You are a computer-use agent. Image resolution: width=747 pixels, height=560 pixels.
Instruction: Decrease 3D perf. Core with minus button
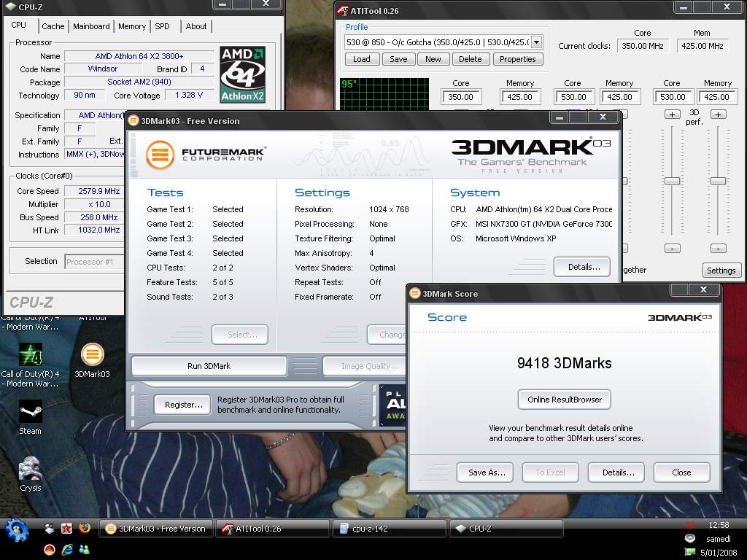click(672, 249)
